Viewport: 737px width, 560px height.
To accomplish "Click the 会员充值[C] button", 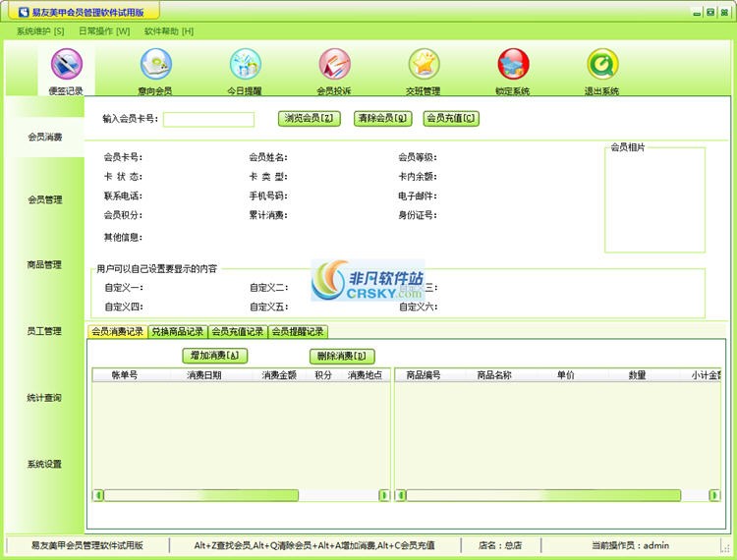I will [x=451, y=119].
